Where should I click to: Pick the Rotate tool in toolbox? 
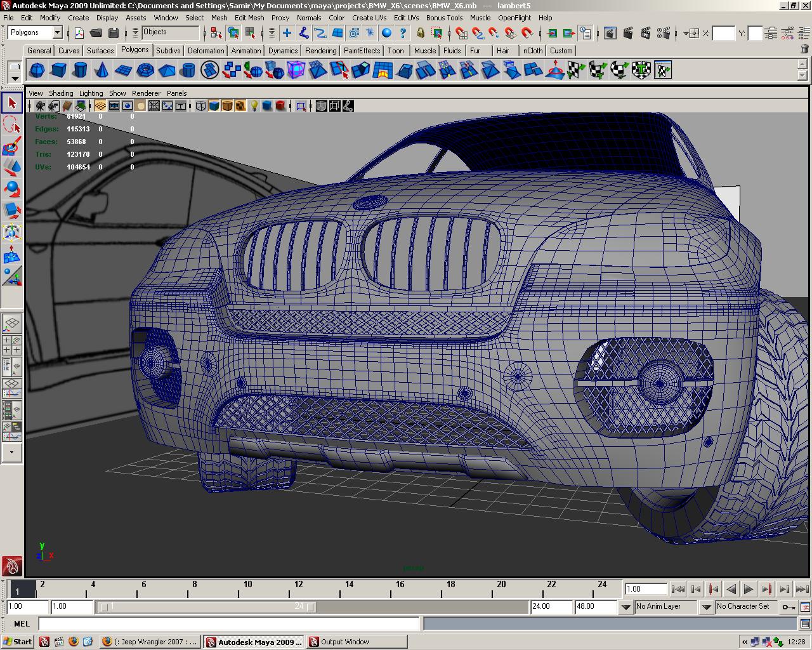[12, 189]
